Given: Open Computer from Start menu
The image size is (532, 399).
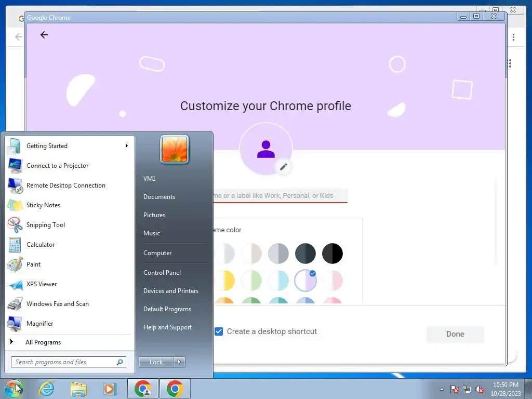Looking at the screenshot, I should 157,253.
